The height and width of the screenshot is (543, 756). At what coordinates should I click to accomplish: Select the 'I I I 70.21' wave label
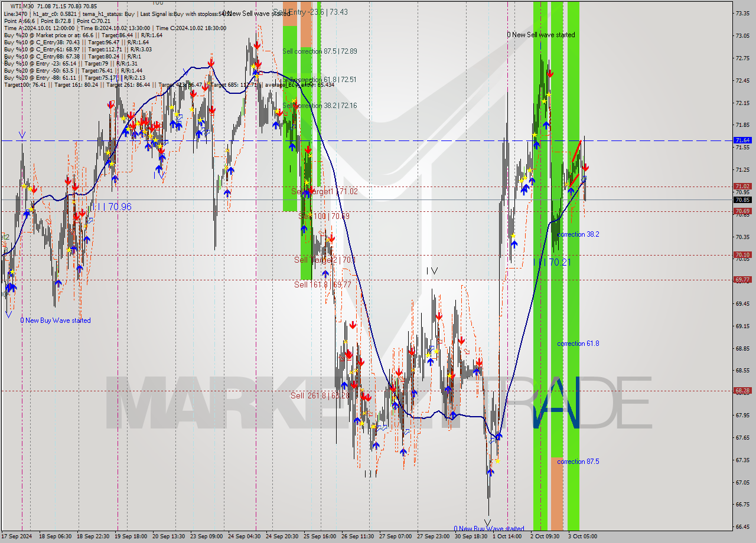[x=552, y=262]
